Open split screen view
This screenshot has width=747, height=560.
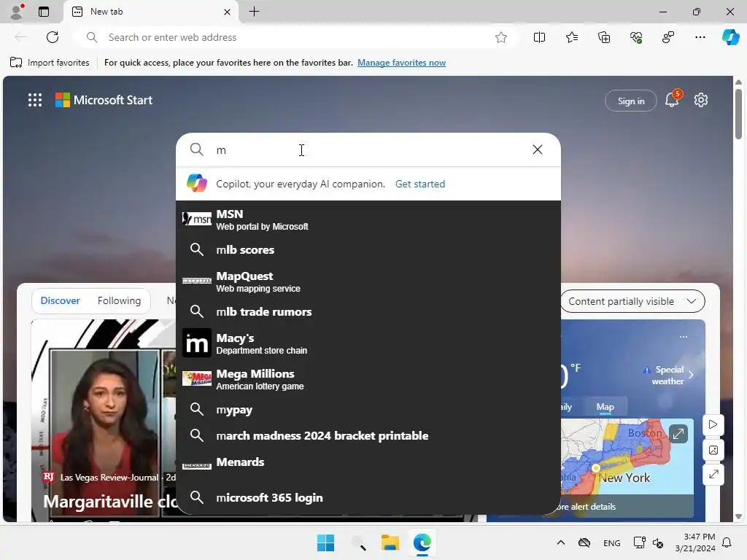click(x=539, y=37)
